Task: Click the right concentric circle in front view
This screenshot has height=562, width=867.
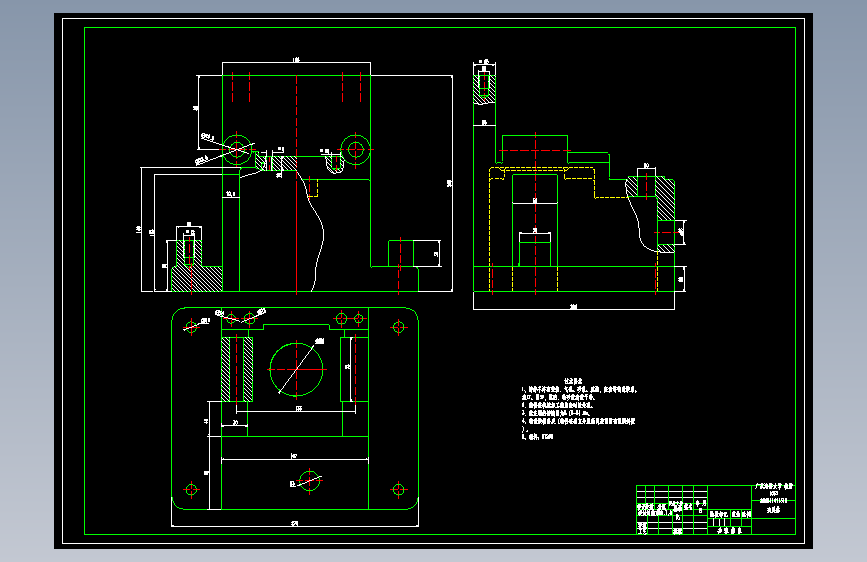Action: pyautogui.click(x=356, y=149)
